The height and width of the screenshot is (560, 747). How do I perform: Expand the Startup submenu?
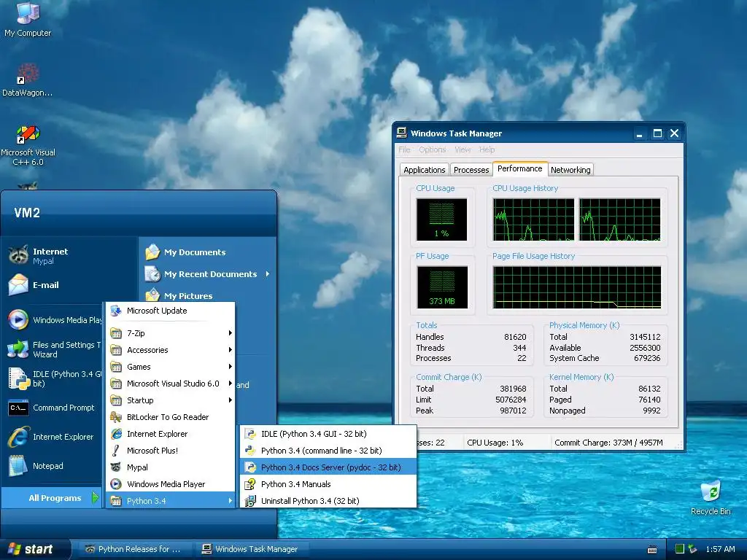pyautogui.click(x=171, y=400)
